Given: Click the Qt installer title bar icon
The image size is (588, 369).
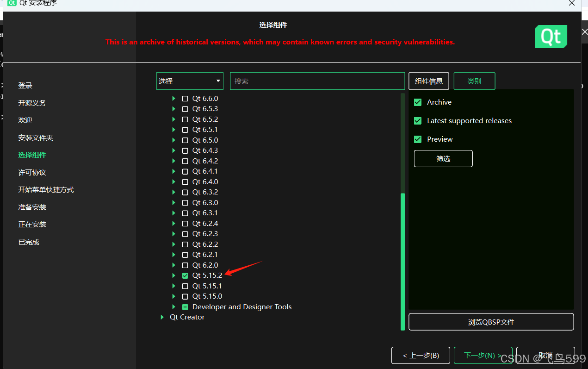Looking at the screenshot, I should pos(12,3).
